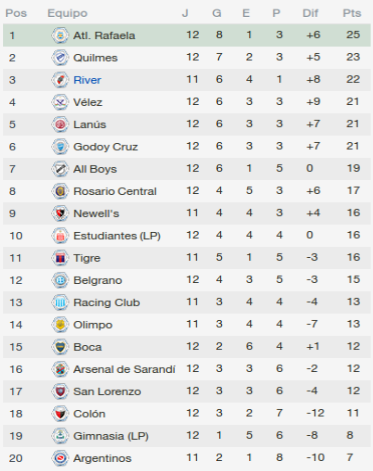This screenshot has width=373, height=471.
Task: Click the San Lorenzo badge icon
Action: (60, 392)
